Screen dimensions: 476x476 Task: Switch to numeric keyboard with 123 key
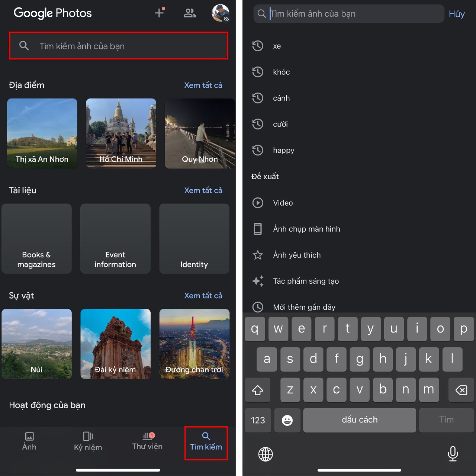coord(258,420)
